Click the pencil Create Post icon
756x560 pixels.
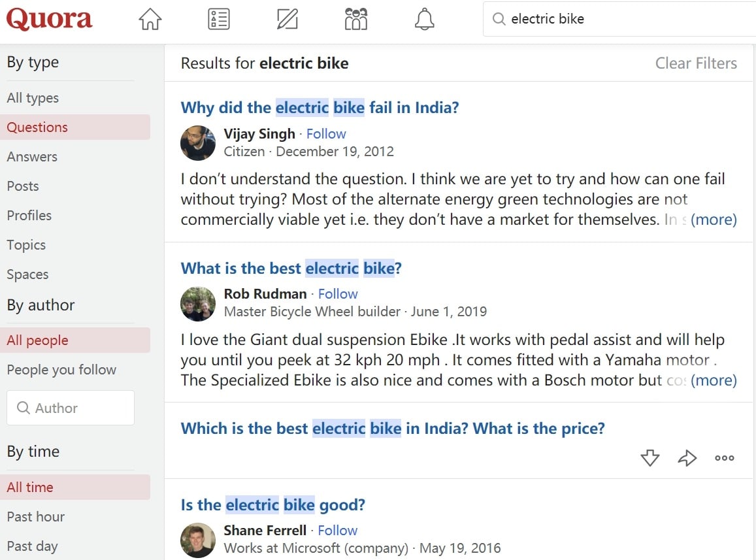pyautogui.click(x=288, y=19)
